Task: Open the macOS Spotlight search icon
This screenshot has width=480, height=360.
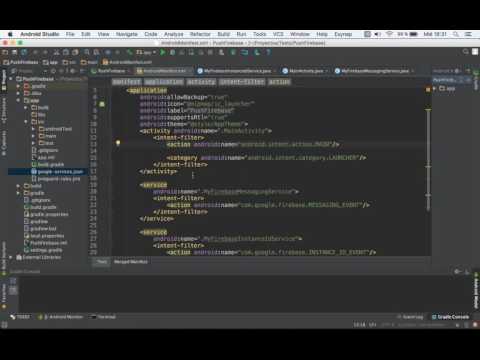Action: (456, 34)
